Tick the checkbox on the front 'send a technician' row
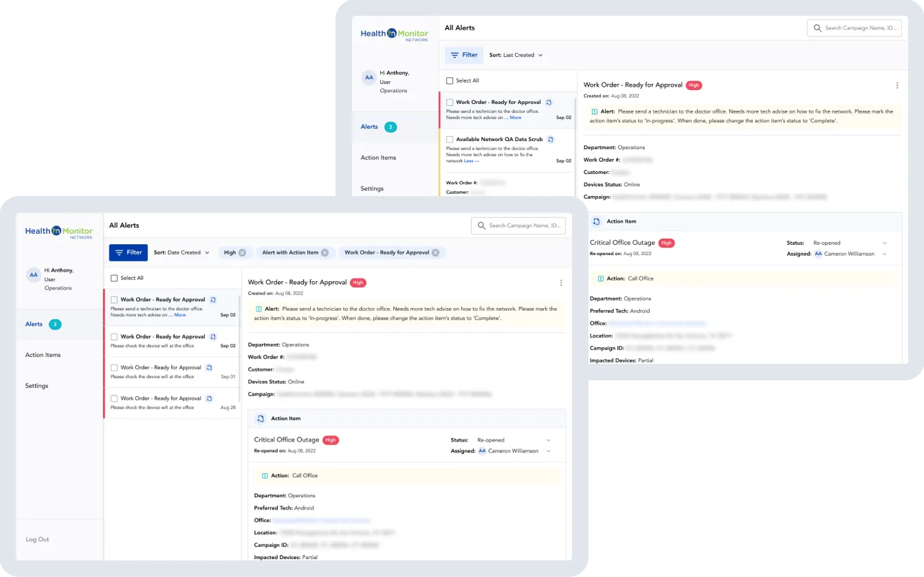Viewport: 924px width, 577px height. pos(114,300)
